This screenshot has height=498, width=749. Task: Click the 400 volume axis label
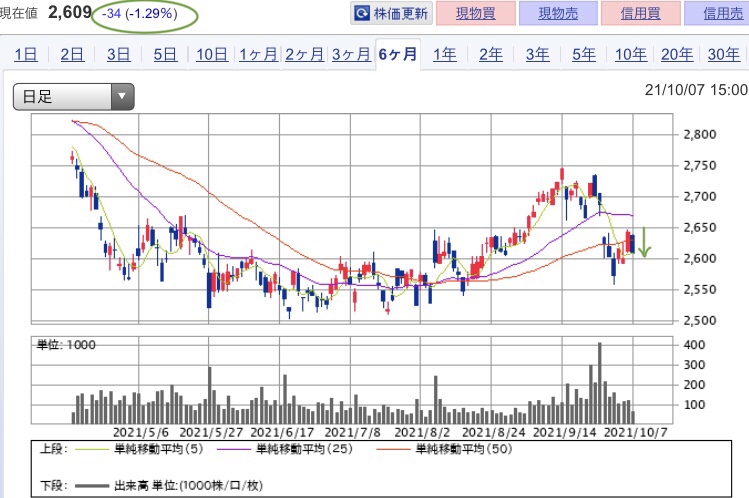point(695,345)
